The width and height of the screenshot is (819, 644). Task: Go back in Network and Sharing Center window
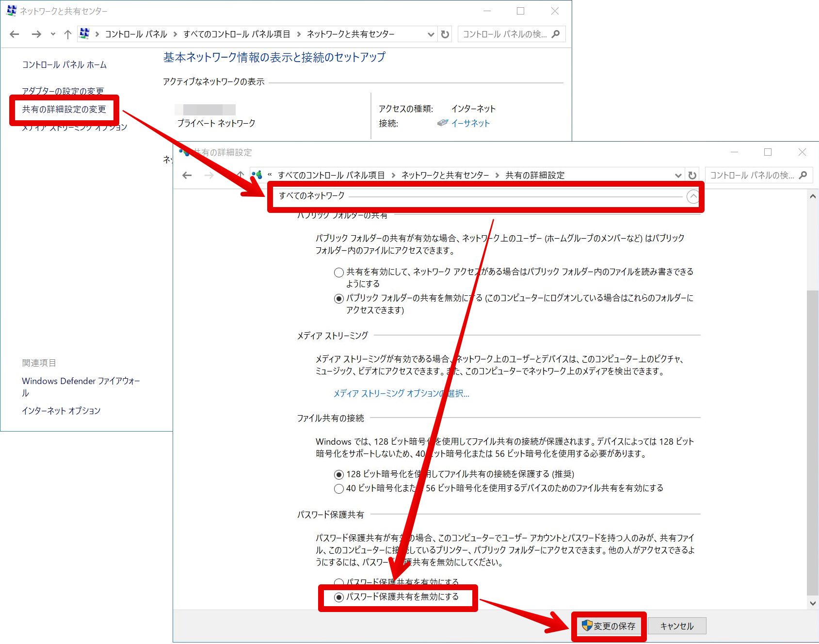pos(15,34)
